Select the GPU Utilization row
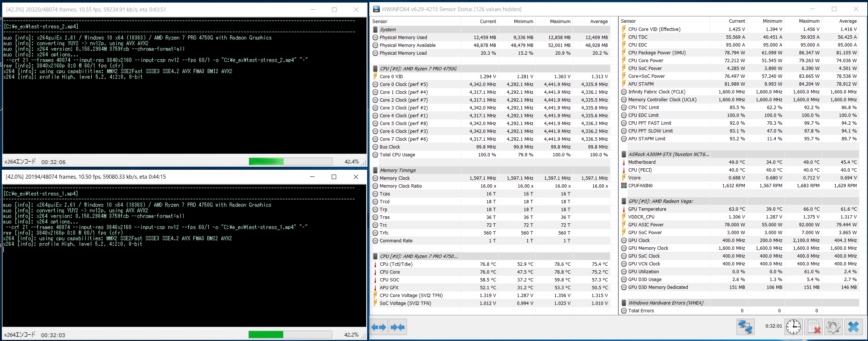Screen dimensions: 868x341 pos(740,271)
